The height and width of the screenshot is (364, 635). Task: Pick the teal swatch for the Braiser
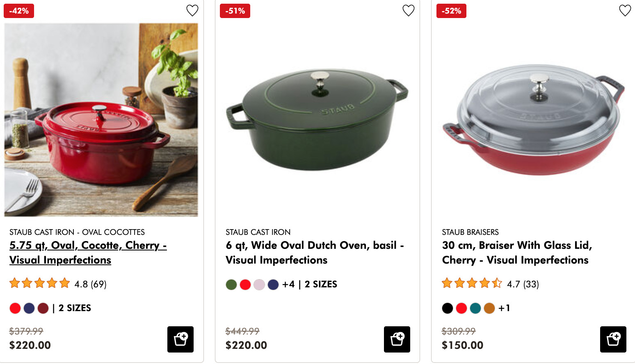pyautogui.click(x=475, y=308)
